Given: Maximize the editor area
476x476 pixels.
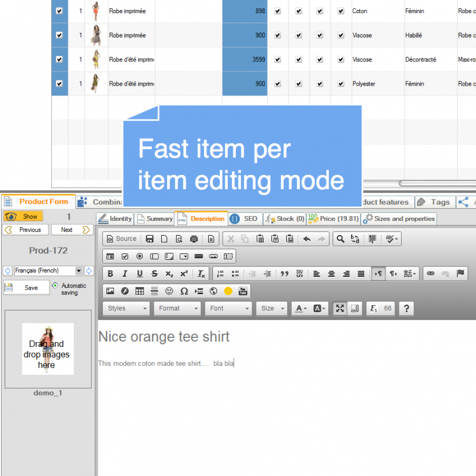Looking at the screenshot, I should (x=340, y=308).
